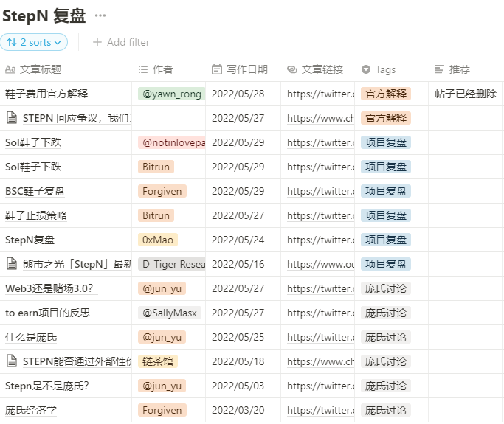Click the Add filter button
Screen dimensions: 504x424
(x=121, y=42)
